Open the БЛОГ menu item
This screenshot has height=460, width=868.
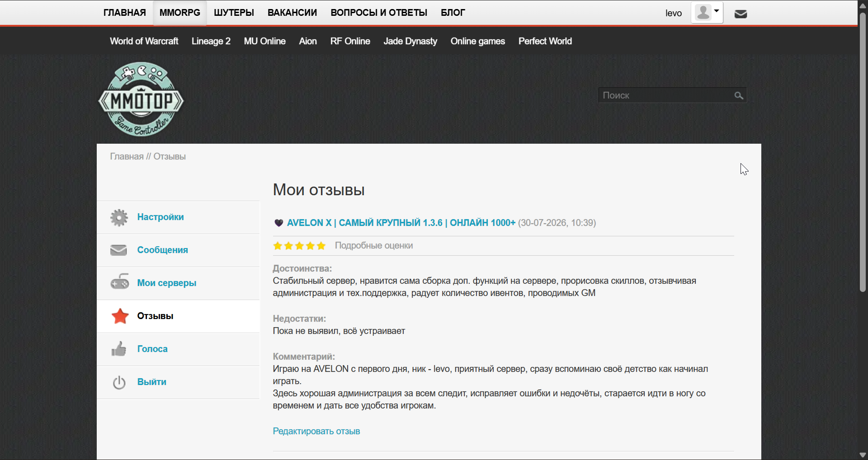click(453, 13)
